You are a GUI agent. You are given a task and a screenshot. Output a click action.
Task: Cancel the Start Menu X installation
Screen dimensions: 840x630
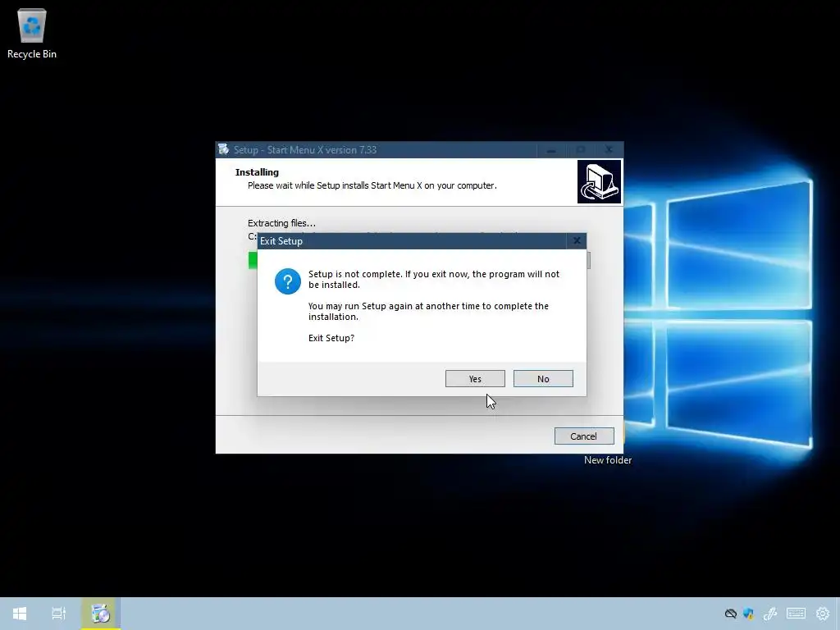[x=584, y=436]
